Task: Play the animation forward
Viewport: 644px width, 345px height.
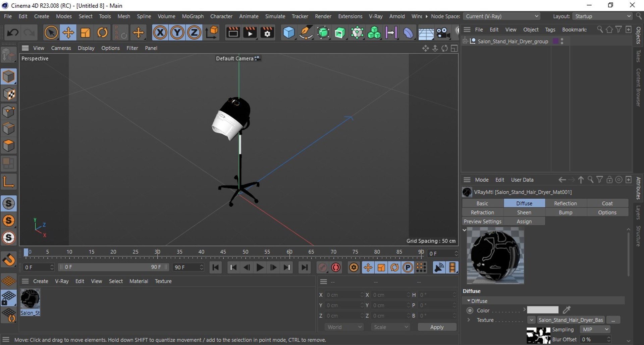Action: click(260, 267)
